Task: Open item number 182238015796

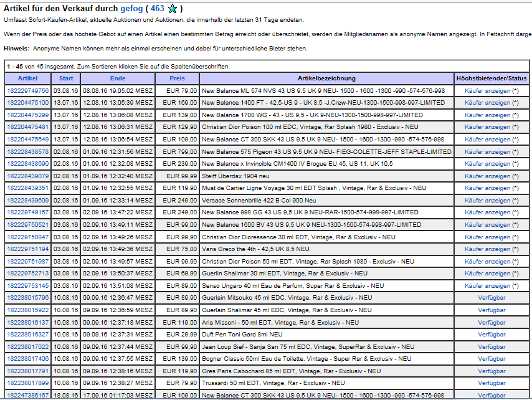Action: [x=28, y=298]
